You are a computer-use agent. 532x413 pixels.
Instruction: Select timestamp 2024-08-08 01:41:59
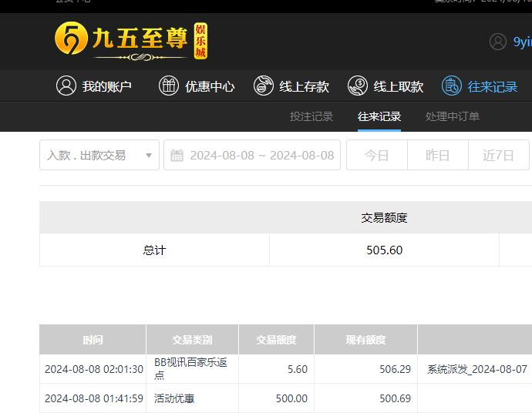pyautogui.click(x=94, y=398)
